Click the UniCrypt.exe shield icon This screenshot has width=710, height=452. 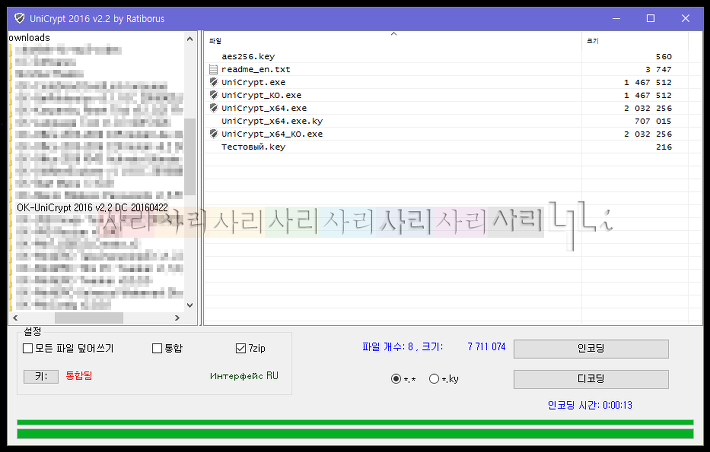(x=214, y=82)
